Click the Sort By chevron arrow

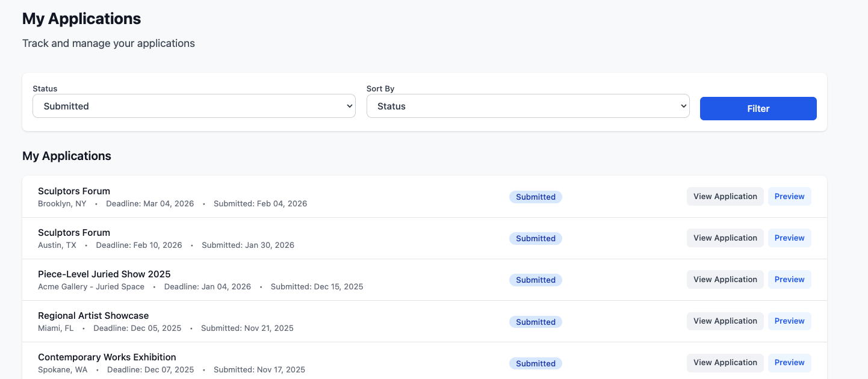pyautogui.click(x=684, y=106)
